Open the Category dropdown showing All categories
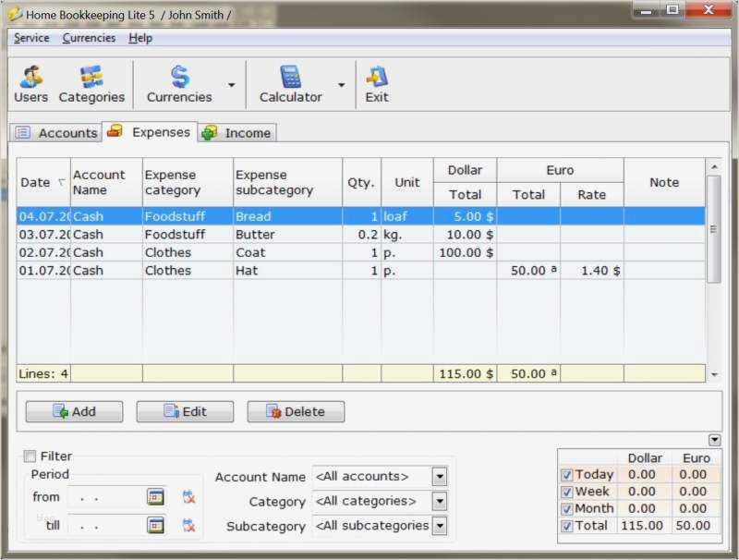Image resolution: width=739 pixels, height=560 pixels. click(x=439, y=501)
